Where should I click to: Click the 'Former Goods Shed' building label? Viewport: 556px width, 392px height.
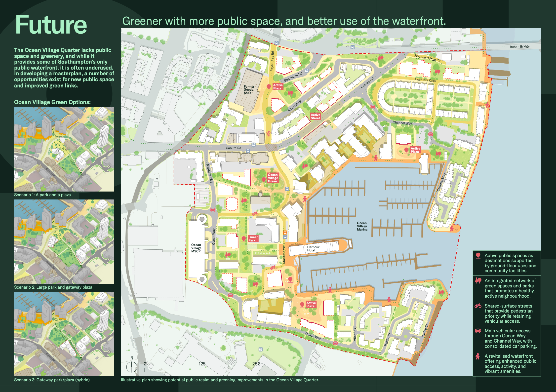[249, 90]
